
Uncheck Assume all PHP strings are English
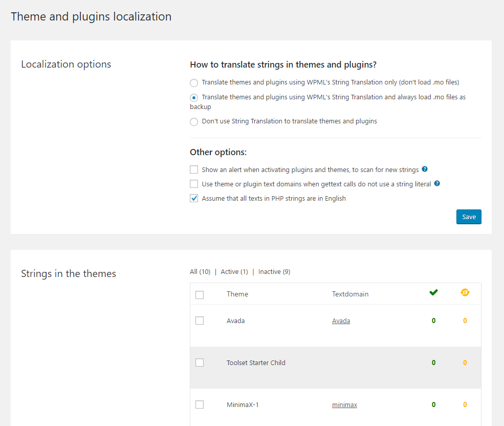[194, 198]
